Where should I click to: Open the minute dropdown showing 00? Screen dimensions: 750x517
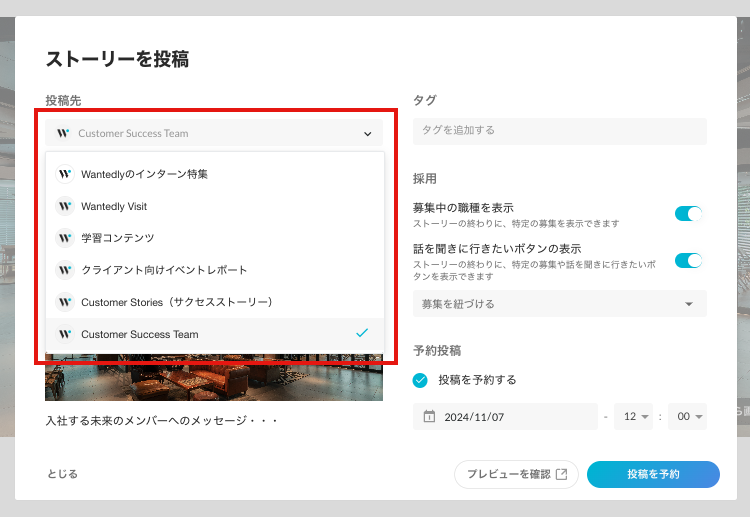[x=687, y=417]
